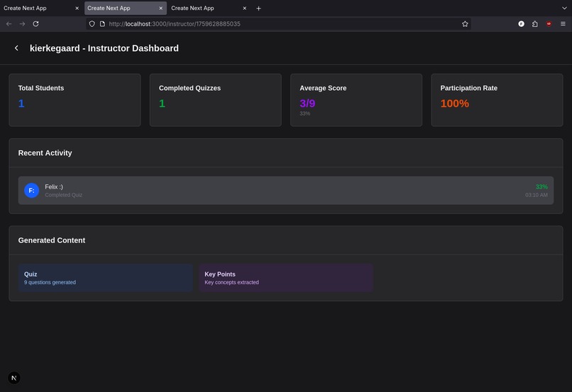
Task: Bookmark this page with the star icon
Action: coord(465,23)
